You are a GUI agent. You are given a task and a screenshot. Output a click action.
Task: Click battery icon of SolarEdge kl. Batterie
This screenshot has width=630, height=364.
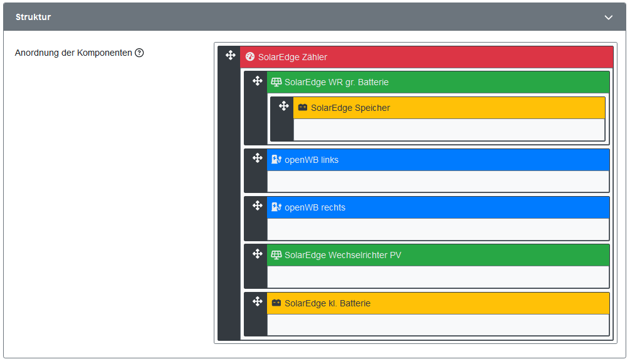(x=276, y=303)
